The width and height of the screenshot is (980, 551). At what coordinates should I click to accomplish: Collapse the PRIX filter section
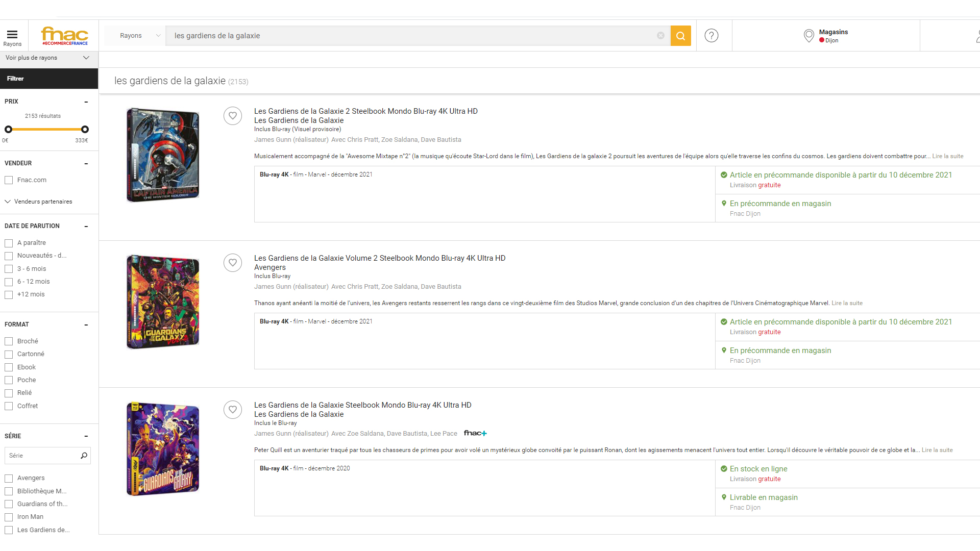[86, 102]
